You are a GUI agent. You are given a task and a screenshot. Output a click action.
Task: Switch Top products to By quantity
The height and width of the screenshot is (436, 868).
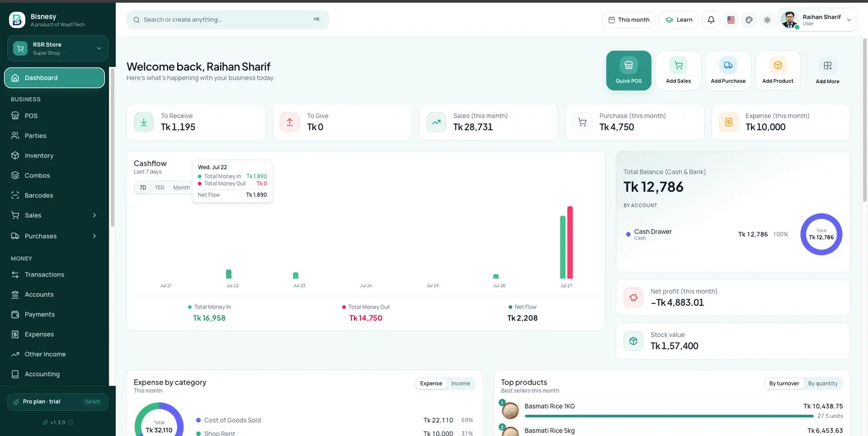[823, 384]
